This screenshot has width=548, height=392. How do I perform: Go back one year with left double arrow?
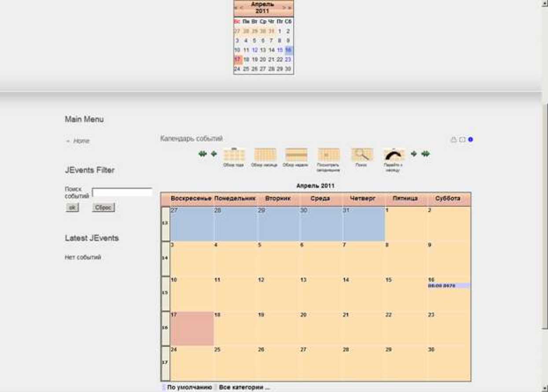tap(202, 154)
